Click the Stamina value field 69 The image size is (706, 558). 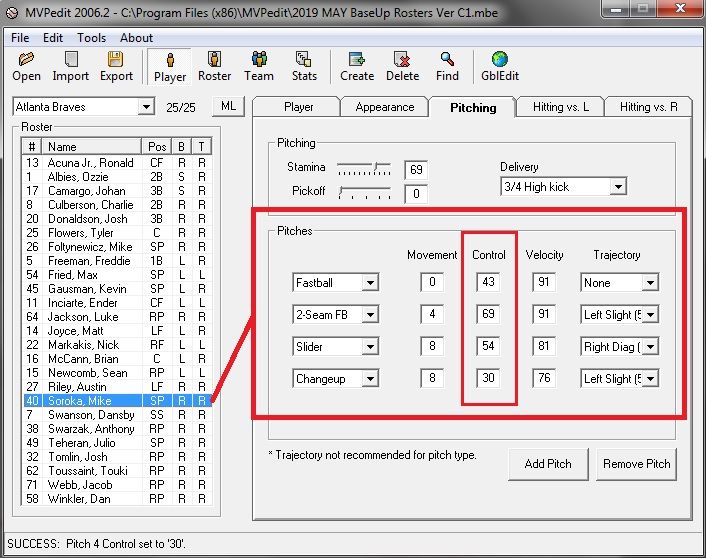tap(416, 170)
